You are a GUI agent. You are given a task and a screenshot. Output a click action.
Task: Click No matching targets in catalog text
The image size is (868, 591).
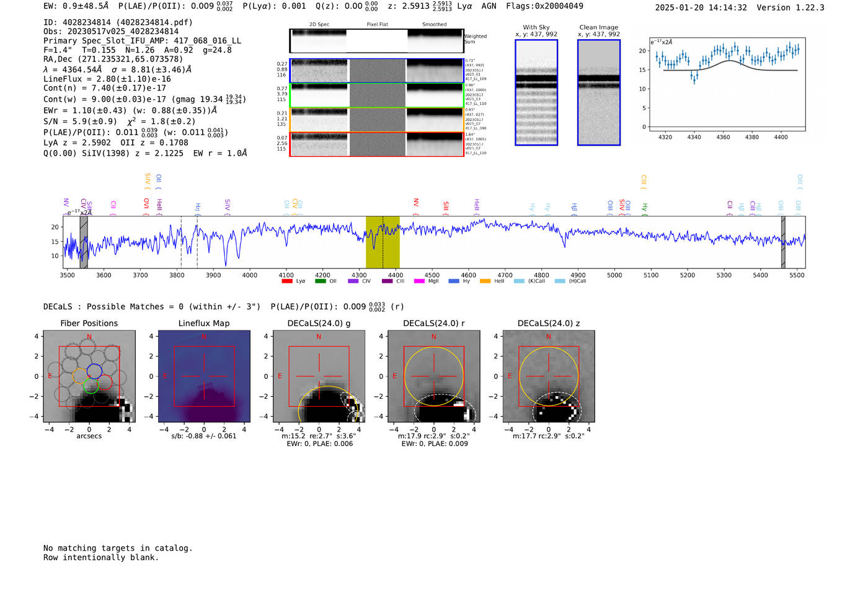118,548
